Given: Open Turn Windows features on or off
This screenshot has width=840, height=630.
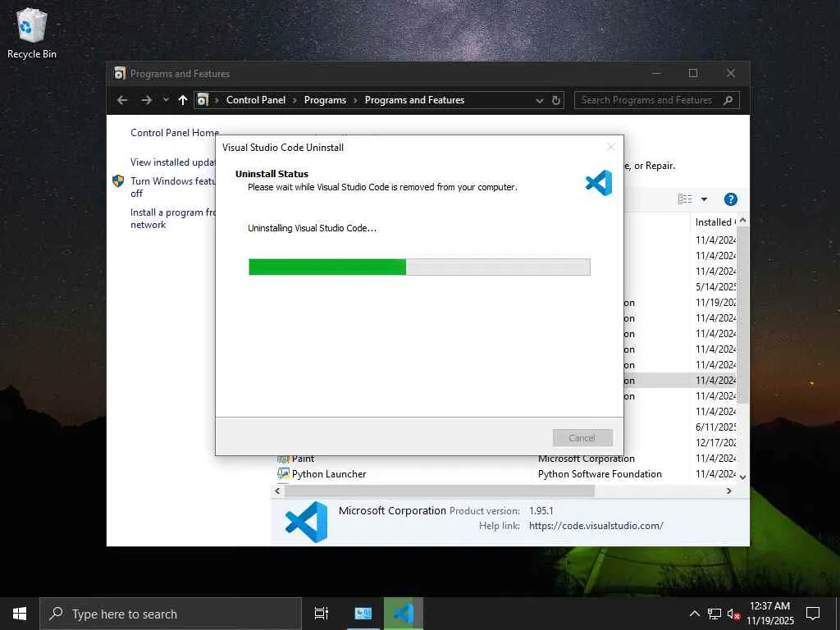Looking at the screenshot, I should [x=172, y=187].
